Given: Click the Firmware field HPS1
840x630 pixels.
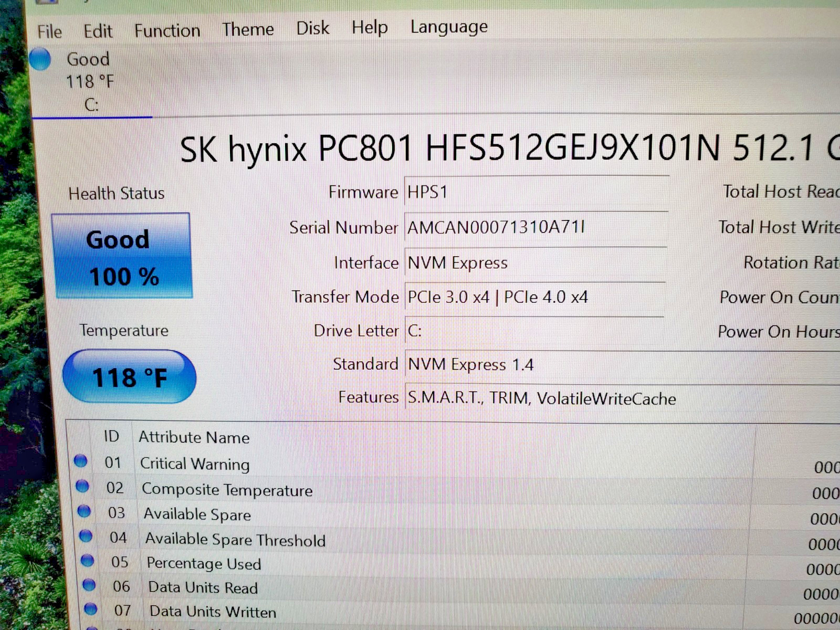Looking at the screenshot, I should point(535,192).
